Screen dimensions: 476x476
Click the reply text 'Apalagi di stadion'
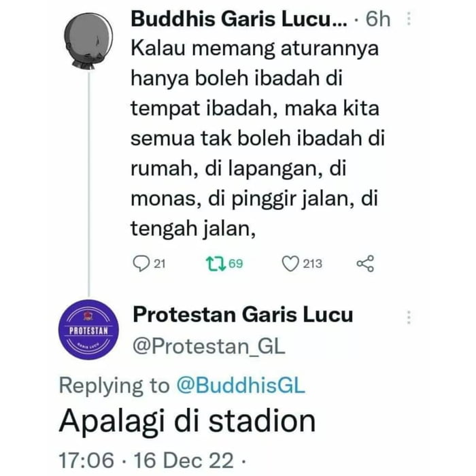coord(188,422)
